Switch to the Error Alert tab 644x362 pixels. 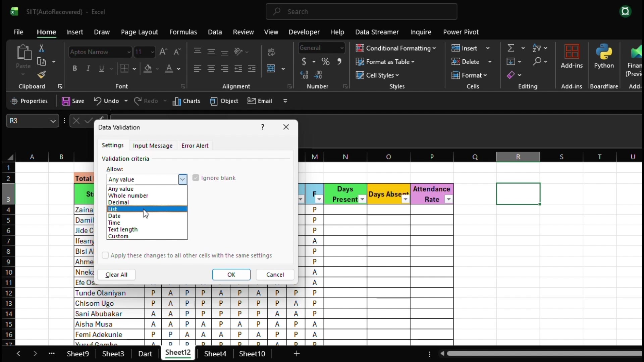pyautogui.click(x=195, y=145)
